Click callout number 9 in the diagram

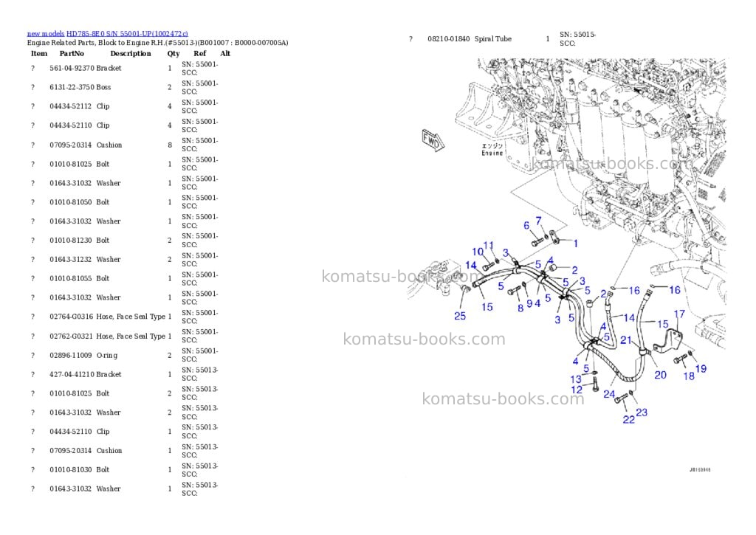pyautogui.click(x=529, y=303)
